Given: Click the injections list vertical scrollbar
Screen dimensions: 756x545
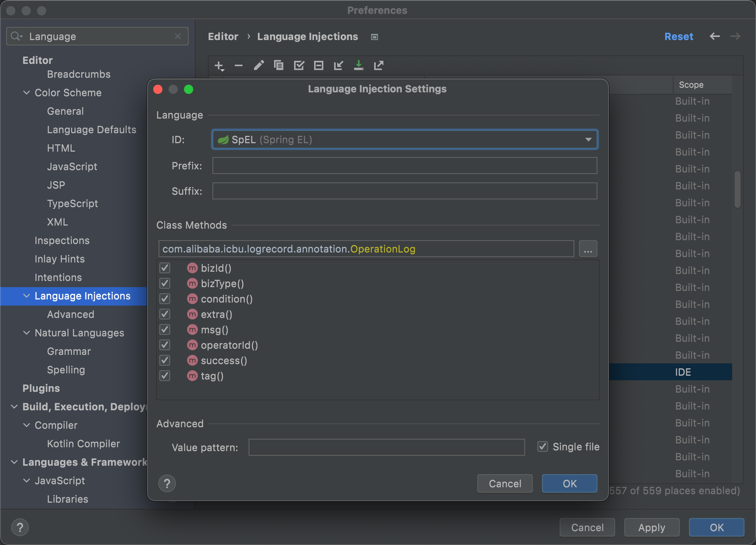Looking at the screenshot, I should (x=737, y=189).
